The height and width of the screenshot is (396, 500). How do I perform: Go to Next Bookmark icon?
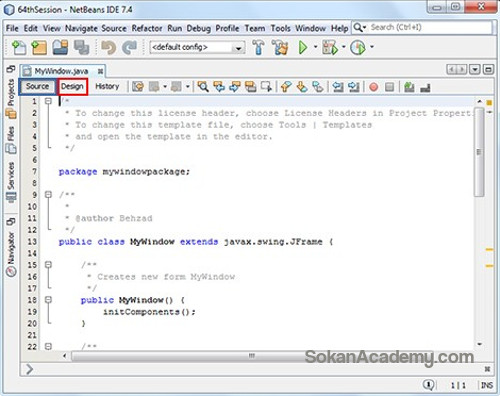pyautogui.click(x=302, y=87)
